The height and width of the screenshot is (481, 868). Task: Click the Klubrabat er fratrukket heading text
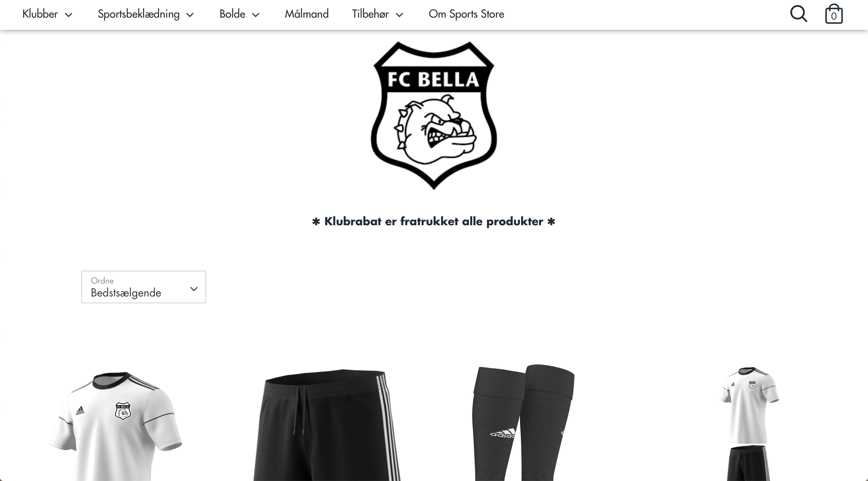pyautogui.click(x=434, y=221)
